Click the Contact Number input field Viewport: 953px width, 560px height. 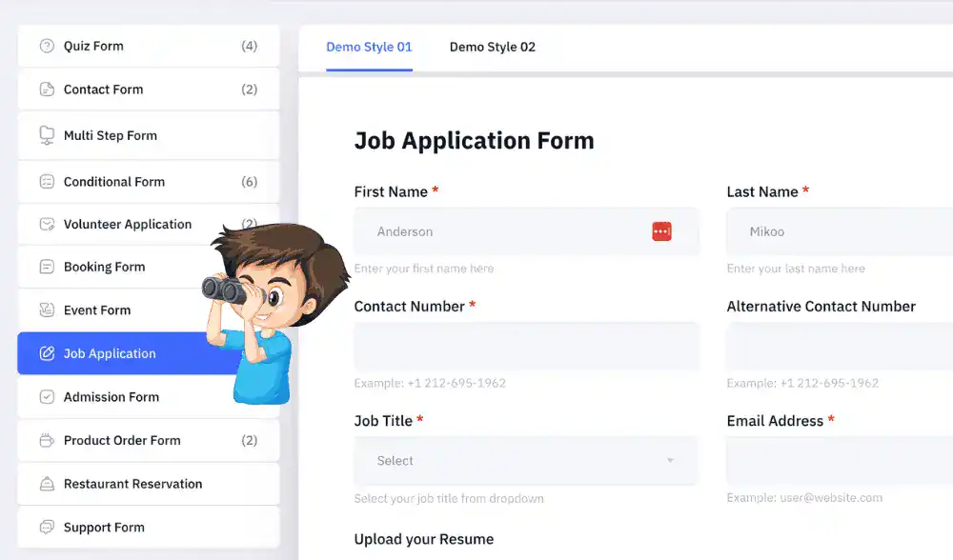coord(526,346)
